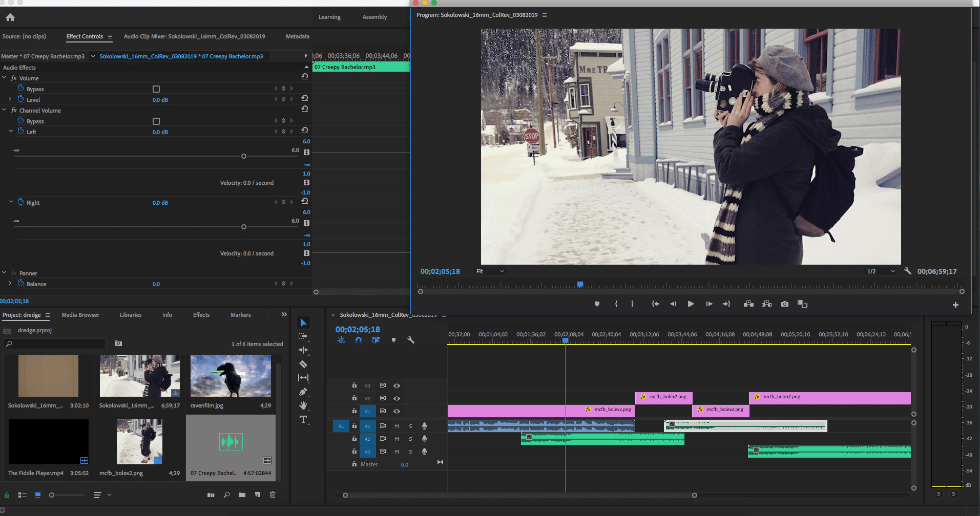Select the Razor tool in the toolbar
Image resolution: width=980 pixels, height=516 pixels.
click(303, 364)
